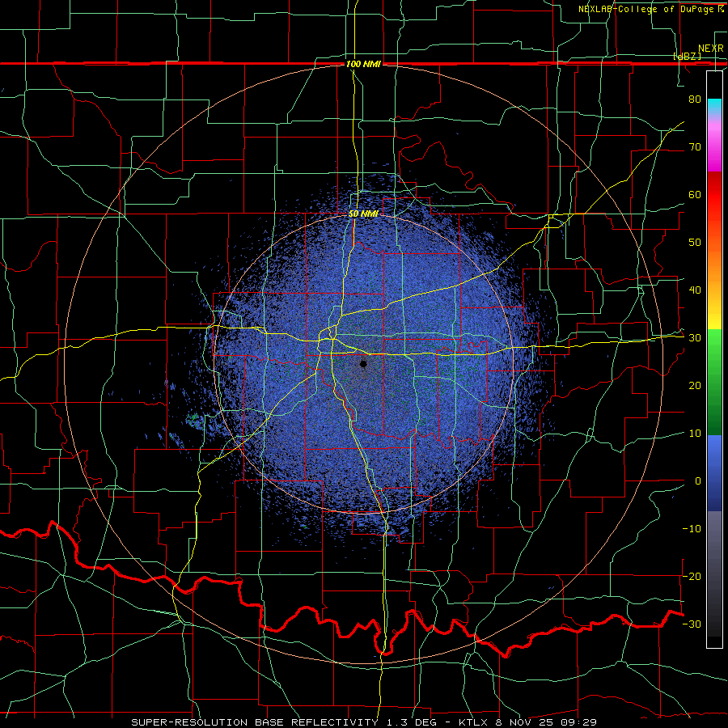Screen dimensions: 728x728
Task: Click the -30 value on the dBZ scale
Action: point(692,624)
